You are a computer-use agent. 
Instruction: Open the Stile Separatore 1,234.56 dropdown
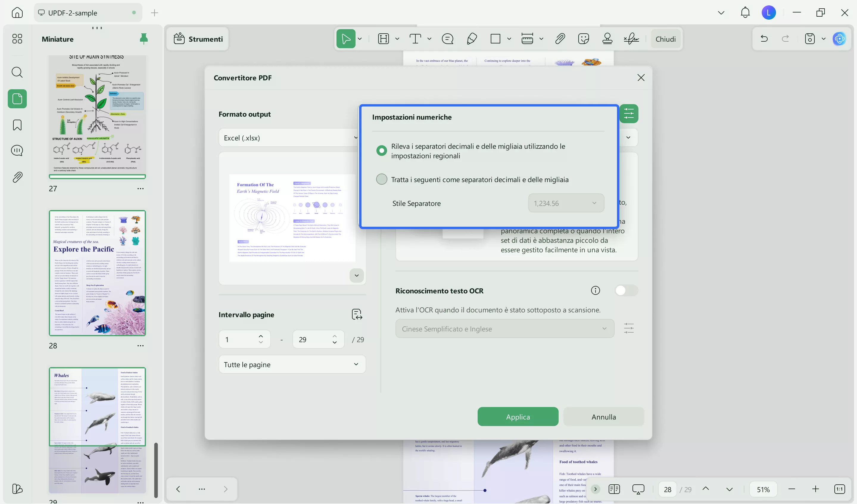point(565,203)
